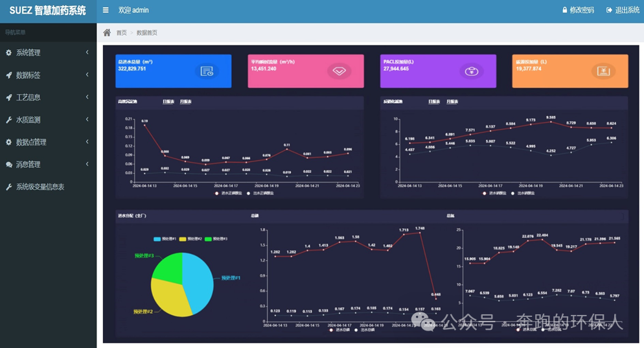
Task: Expand the 系统管理 menu chevron
Action: [x=87, y=52]
